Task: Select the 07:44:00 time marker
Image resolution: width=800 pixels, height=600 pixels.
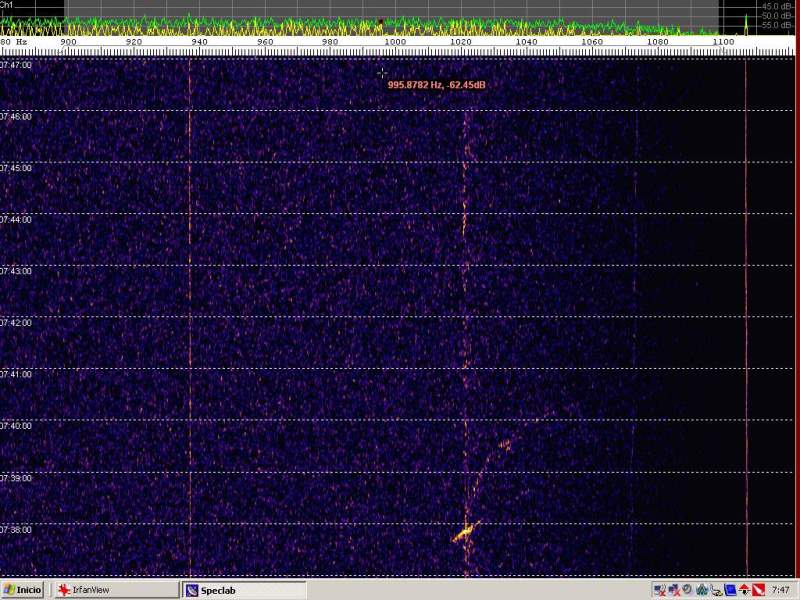Action: [x=16, y=219]
